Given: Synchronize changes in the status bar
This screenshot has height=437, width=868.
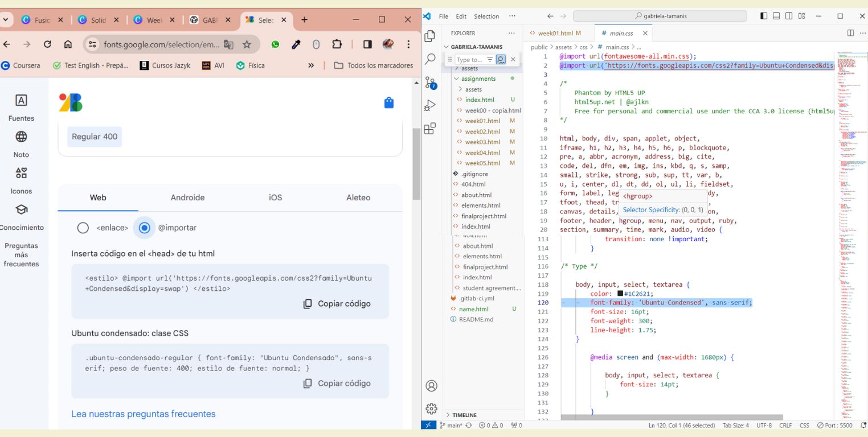Looking at the screenshot, I should pyautogui.click(x=469, y=425).
